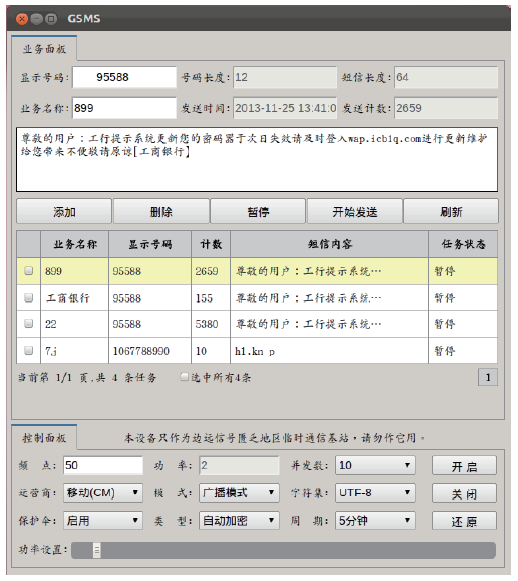Open the 模式 dropdown showing 广播模式
This screenshot has width=518, height=581.
coord(239,493)
